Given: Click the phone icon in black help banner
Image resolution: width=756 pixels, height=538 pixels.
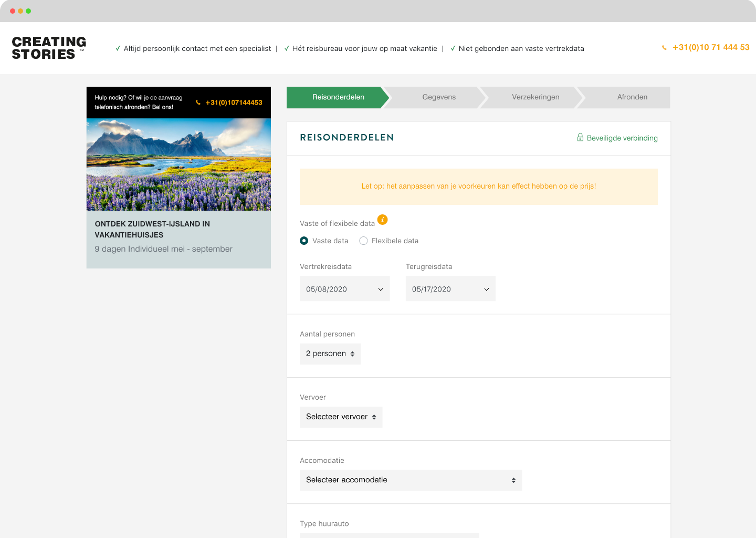Looking at the screenshot, I should pyautogui.click(x=198, y=102).
